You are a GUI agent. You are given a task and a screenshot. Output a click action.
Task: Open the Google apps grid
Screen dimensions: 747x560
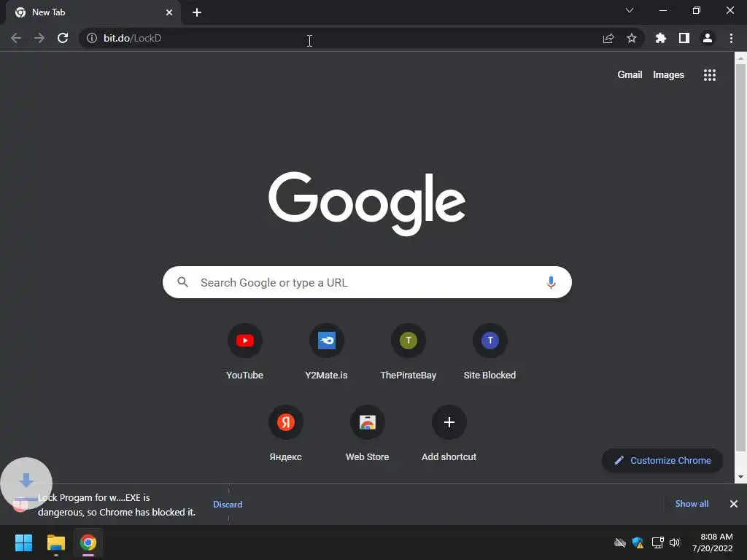(709, 75)
